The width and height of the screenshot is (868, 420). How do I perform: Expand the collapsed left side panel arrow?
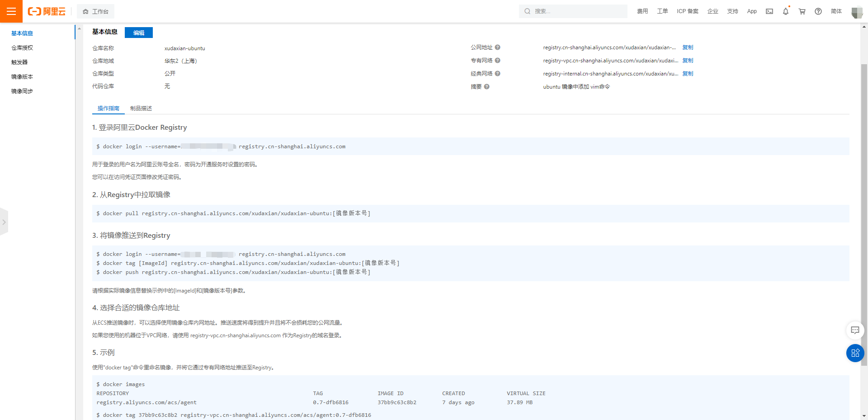4,222
